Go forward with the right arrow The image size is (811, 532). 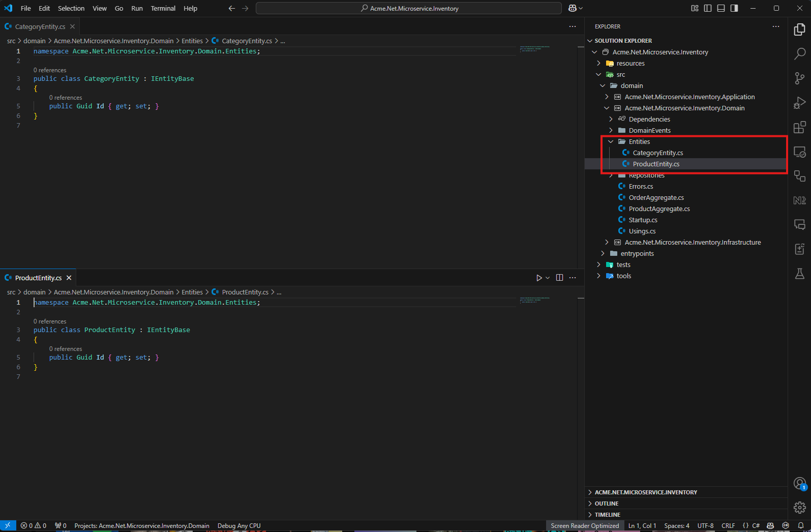point(245,8)
